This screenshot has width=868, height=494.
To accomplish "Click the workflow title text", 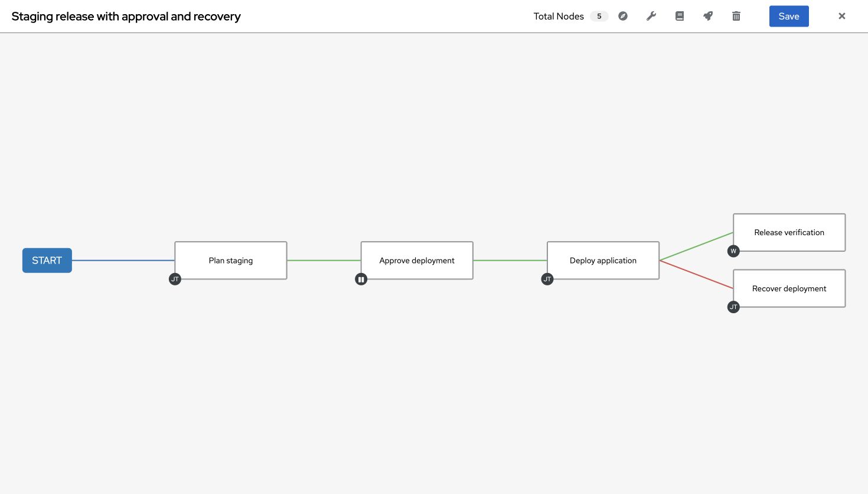I will 126,17.
